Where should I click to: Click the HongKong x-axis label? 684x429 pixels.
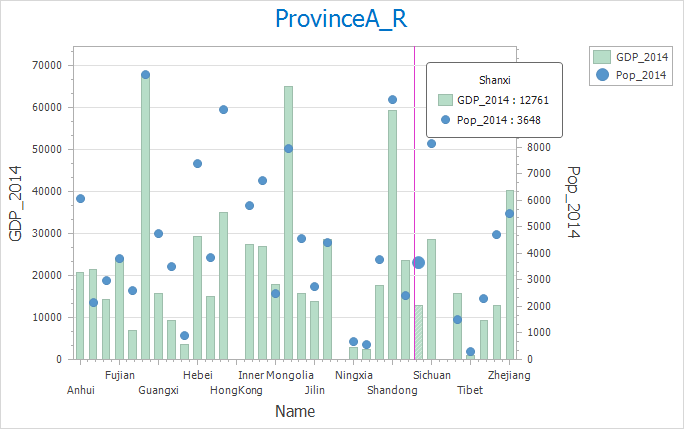point(237,390)
